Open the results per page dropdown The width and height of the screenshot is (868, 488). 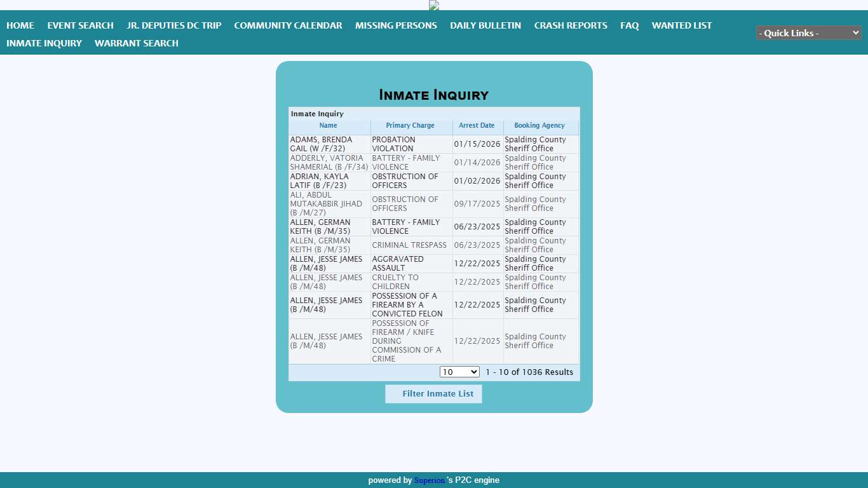point(459,372)
